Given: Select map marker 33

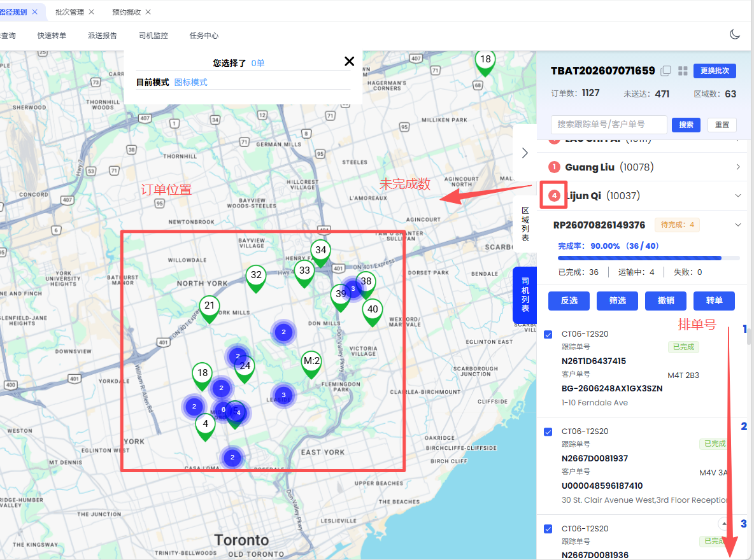Looking at the screenshot, I should coord(304,272).
